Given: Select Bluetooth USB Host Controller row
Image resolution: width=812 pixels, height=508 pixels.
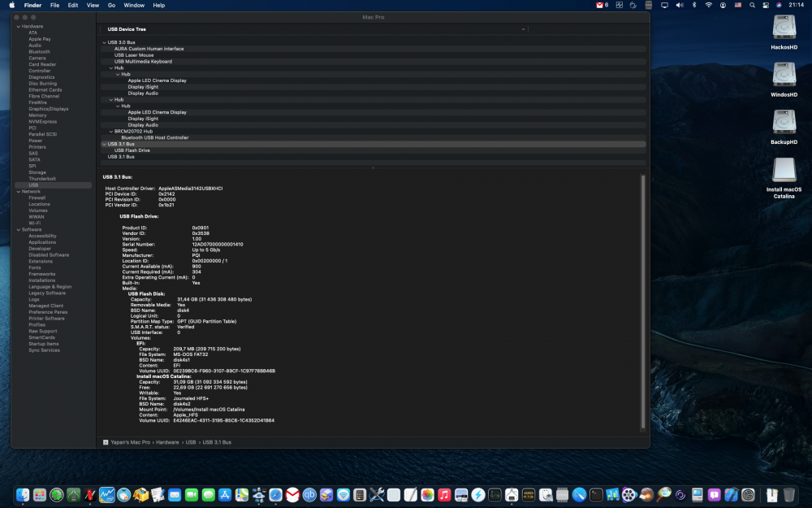Looking at the screenshot, I should pyautogui.click(x=374, y=138).
